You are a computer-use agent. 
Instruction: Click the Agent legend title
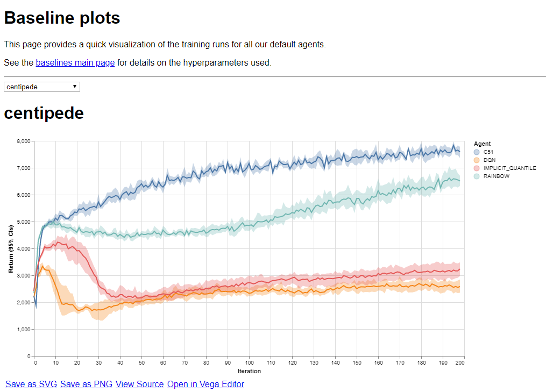click(482, 144)
